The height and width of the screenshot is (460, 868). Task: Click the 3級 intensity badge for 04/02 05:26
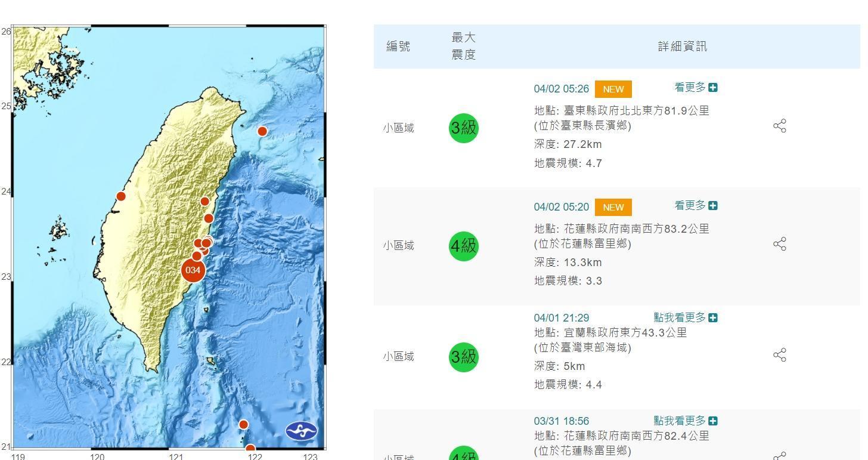464,128
